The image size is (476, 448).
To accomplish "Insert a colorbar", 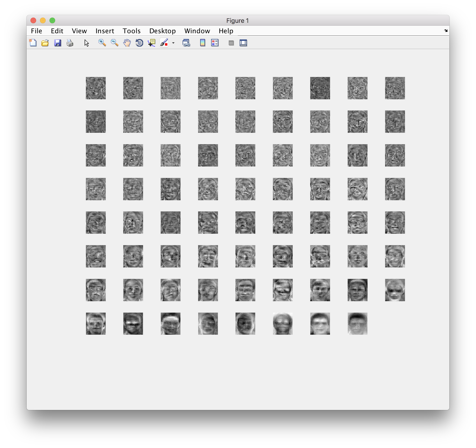I will [203, 43].
